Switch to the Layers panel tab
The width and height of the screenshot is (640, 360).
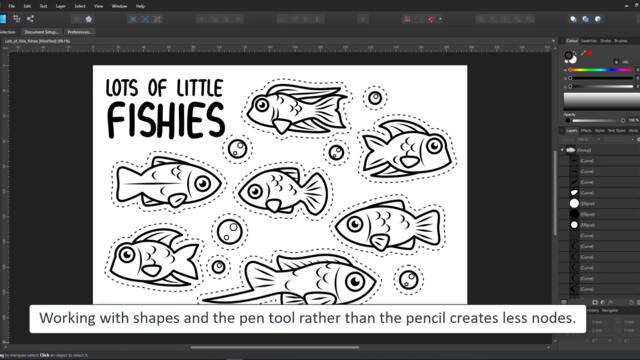click(572, 131)
